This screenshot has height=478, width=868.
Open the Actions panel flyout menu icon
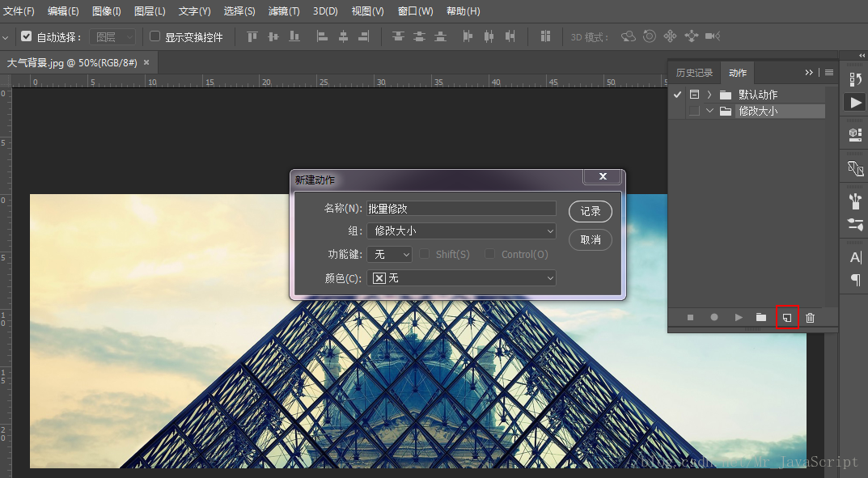point(828,73)
